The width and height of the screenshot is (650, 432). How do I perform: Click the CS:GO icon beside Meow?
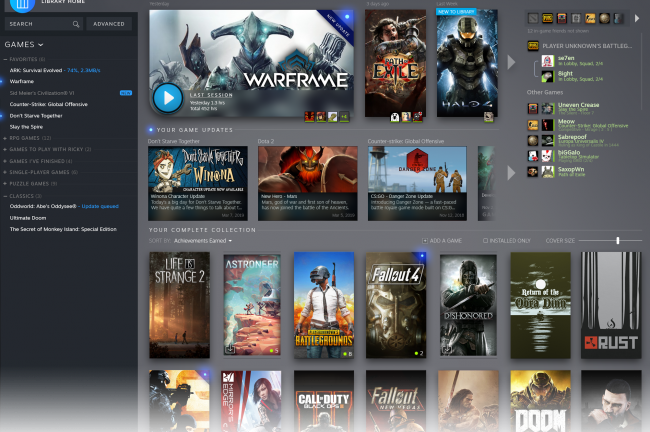point(533,125)
